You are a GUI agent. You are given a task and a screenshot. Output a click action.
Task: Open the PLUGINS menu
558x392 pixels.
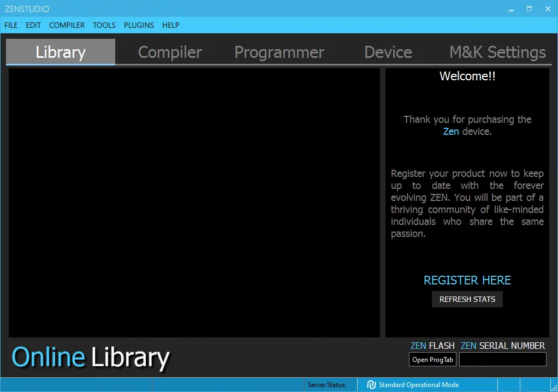click(139, 25)
